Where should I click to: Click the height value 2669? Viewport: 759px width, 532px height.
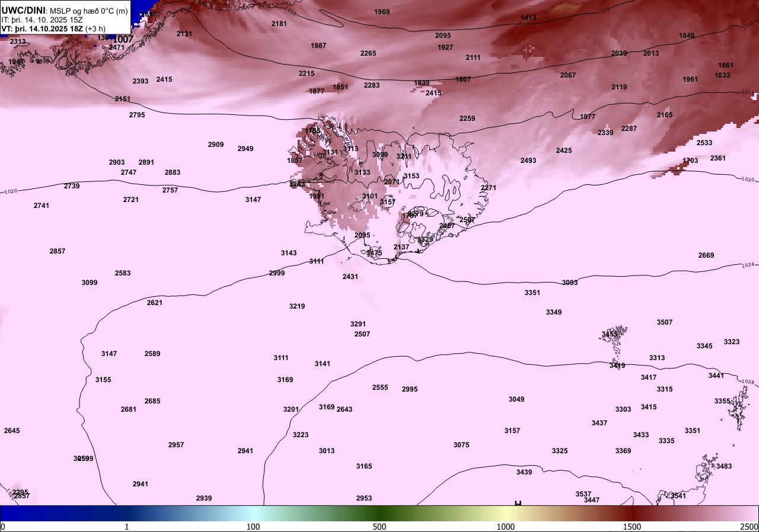point(706,255)
